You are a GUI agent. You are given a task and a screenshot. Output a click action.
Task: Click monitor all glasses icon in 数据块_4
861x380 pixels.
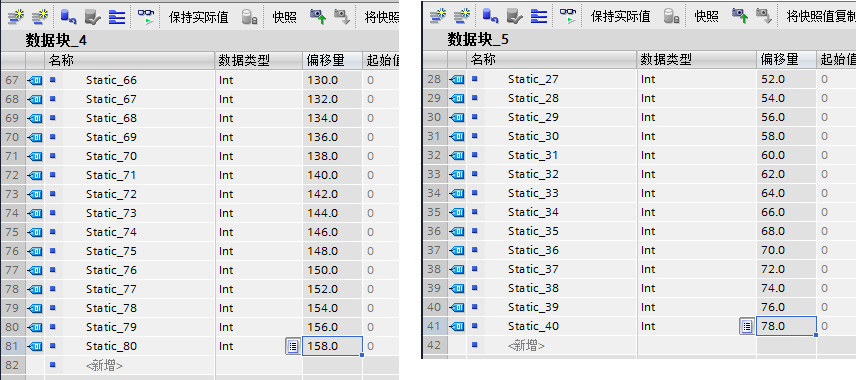146,18
